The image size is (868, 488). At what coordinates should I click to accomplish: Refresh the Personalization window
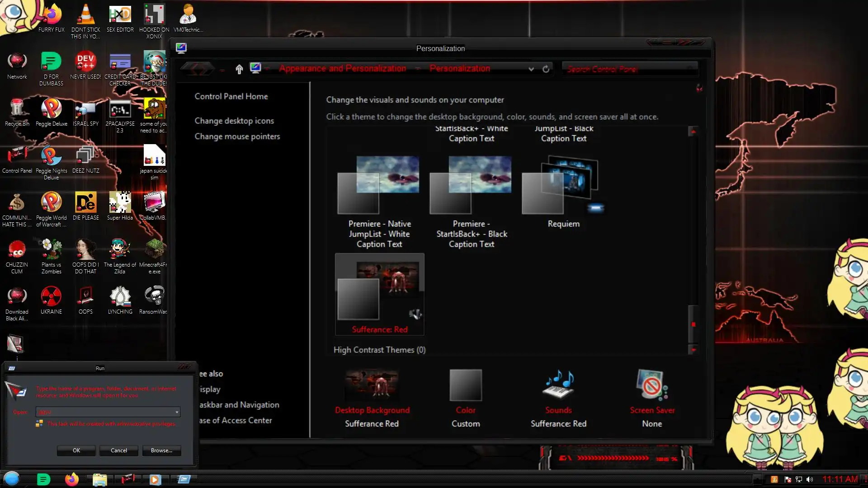(x=546, y=69)
